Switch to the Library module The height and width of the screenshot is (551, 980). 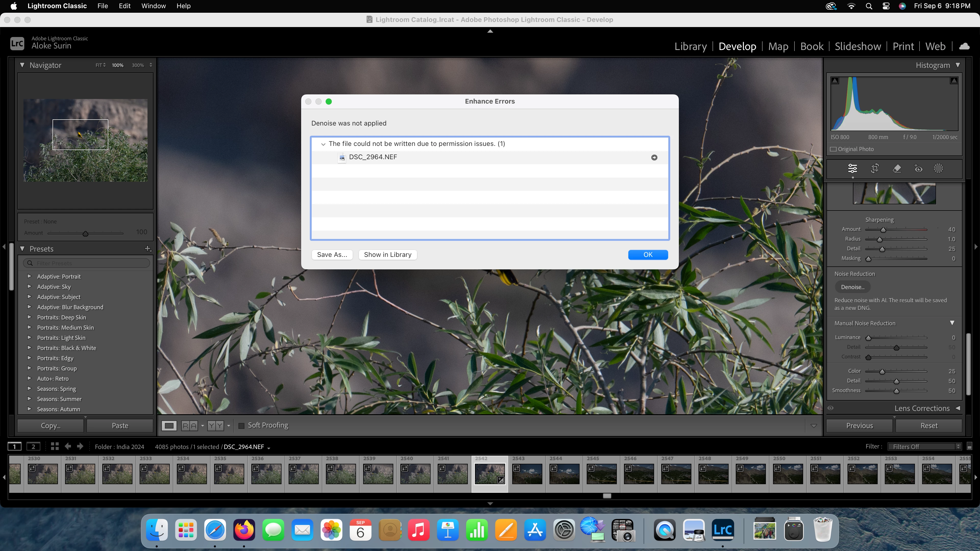pos(690,46)
